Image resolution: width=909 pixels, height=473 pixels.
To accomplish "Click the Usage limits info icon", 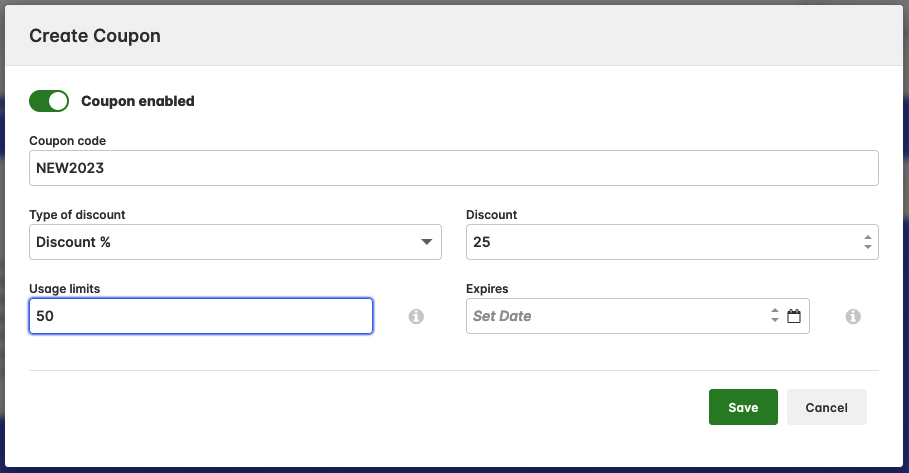I will click(416, 316).
